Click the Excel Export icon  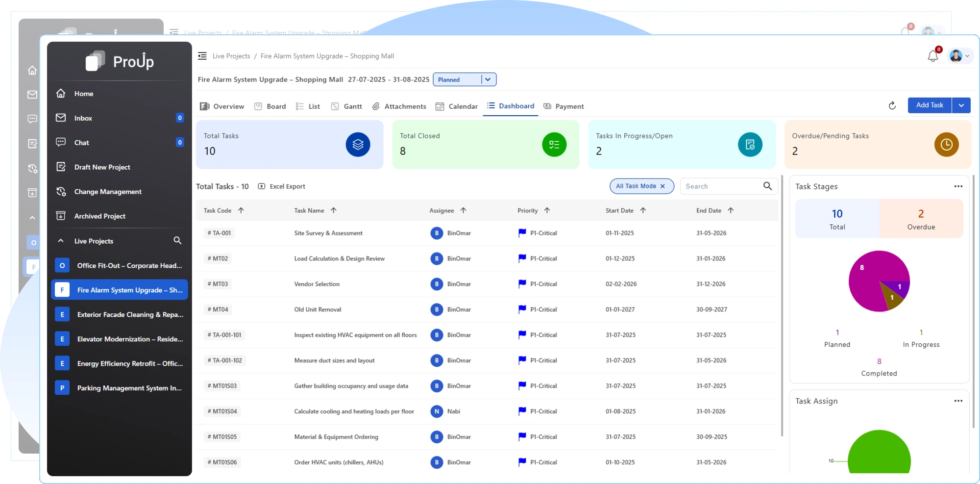[x=263, y=186]
